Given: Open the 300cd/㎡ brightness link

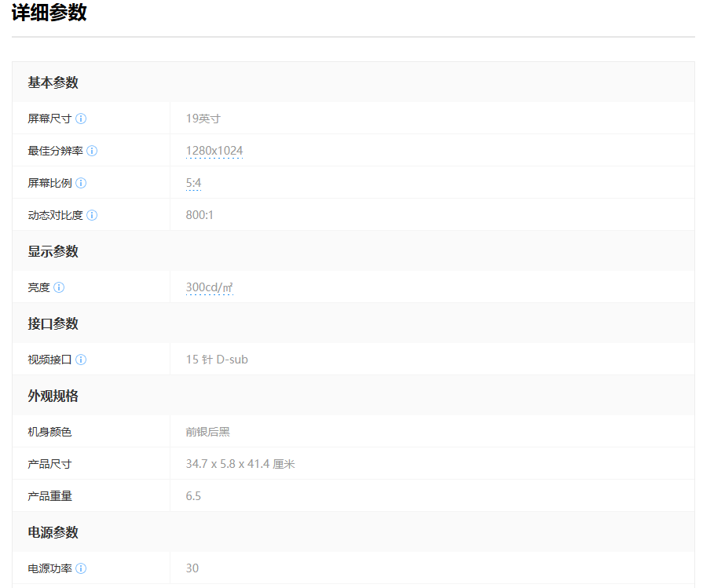Looking at the screenshot, I should click(x=209, y=287).
